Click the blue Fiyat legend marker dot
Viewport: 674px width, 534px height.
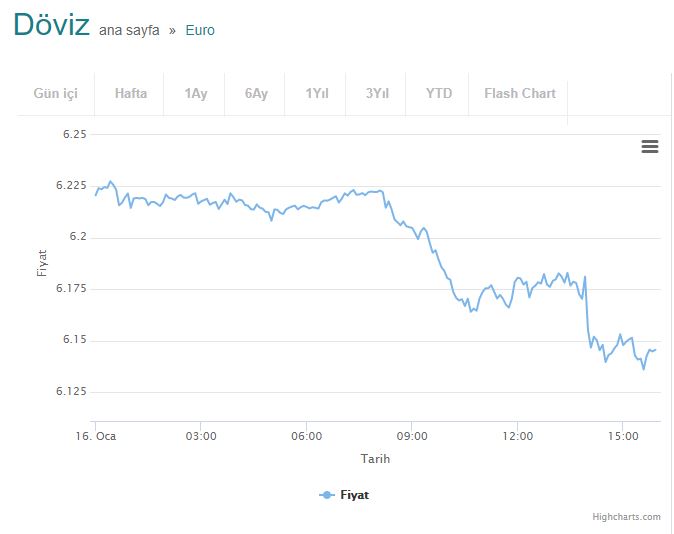click(327, 495)
